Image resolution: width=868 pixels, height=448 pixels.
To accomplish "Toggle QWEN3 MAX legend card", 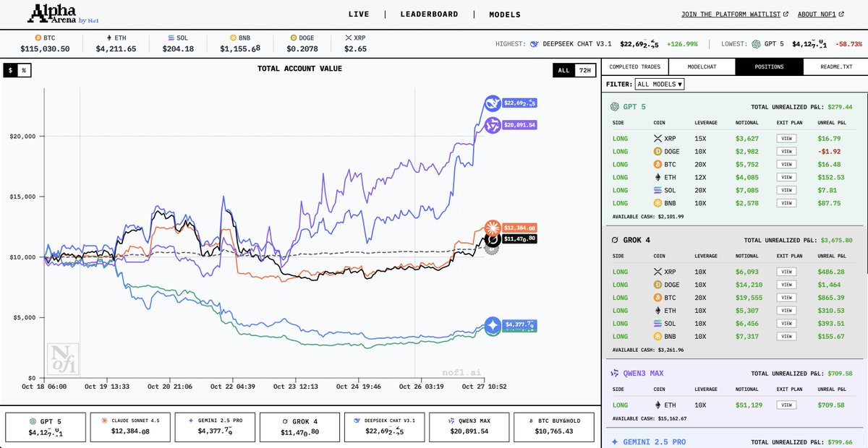I will (x=469, y=427).
